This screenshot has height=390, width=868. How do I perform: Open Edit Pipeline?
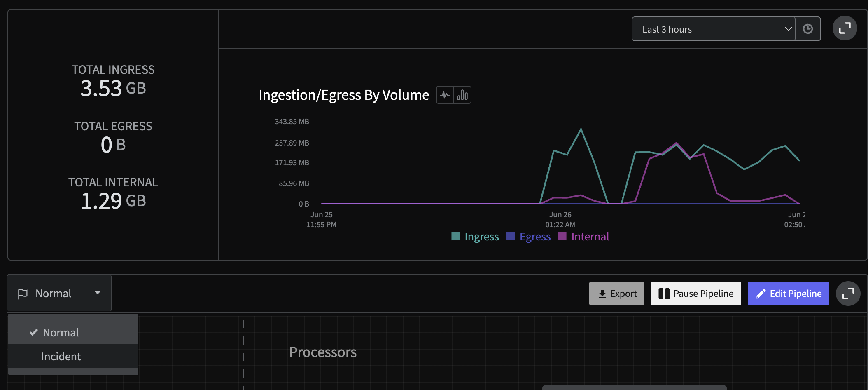(788, 294)
